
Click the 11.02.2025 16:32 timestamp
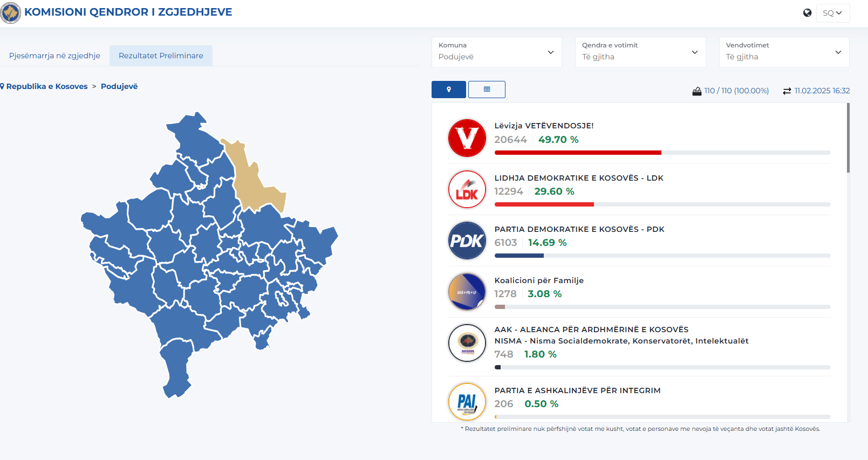(822, 91)
